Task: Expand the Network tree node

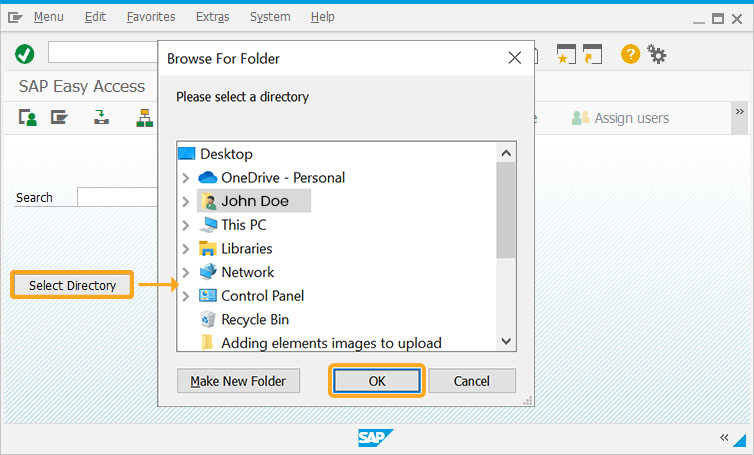Action: (x=186, y=272)
